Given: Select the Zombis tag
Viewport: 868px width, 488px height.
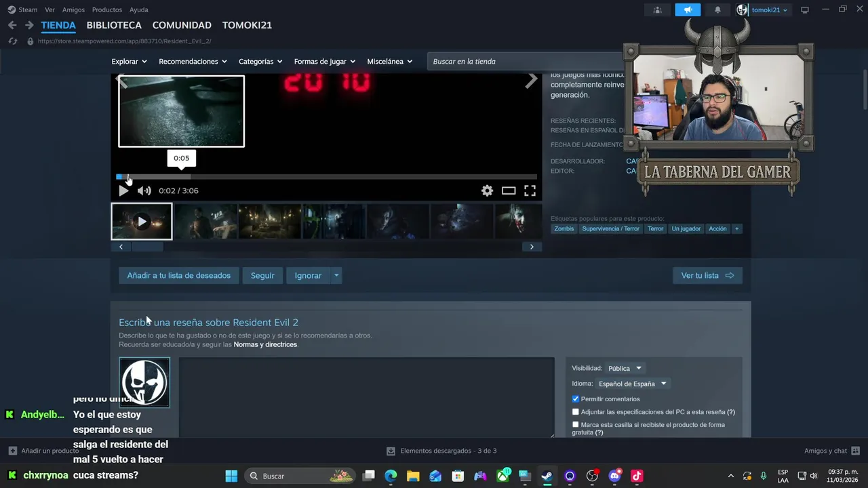Looking at the screenshot, I should pyautogui.click(x=564, y=229).
